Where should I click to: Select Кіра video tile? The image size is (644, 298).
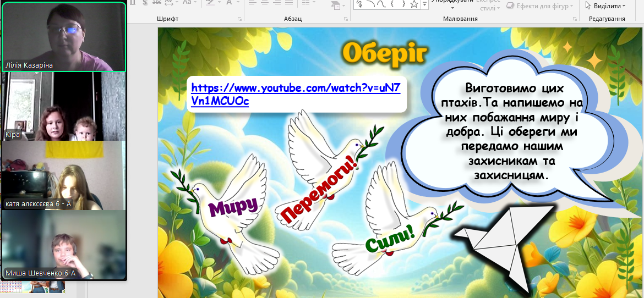coord(64,106)
